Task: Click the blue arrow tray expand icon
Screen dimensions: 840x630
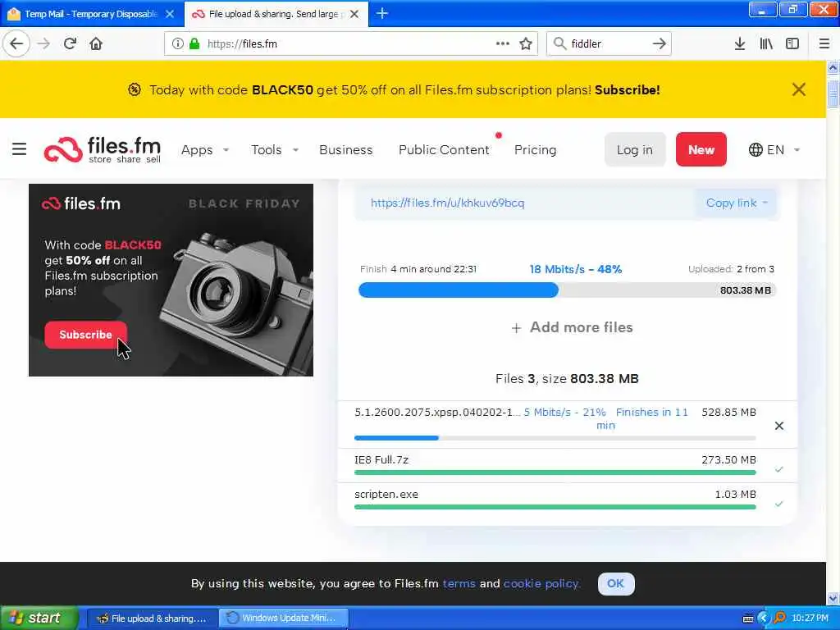Action: click(x=764, y=619)
